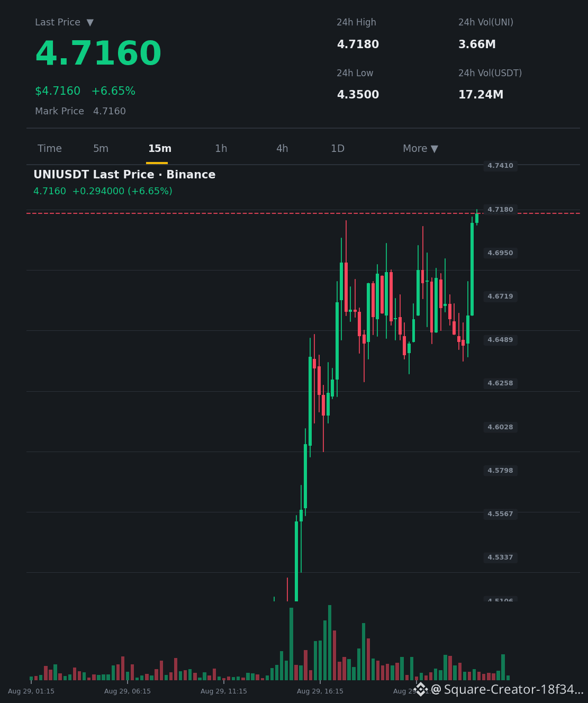Click the Last Price label text
Viewport: 588px width, 703px height.
click(58, 22)
